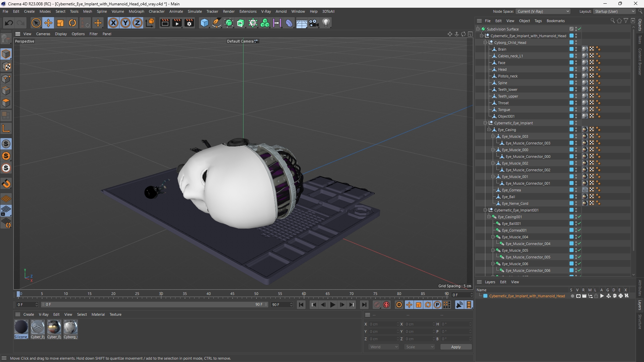The image size is (644, 362).
Task: Select the Move tool
Action: point(48,23)
